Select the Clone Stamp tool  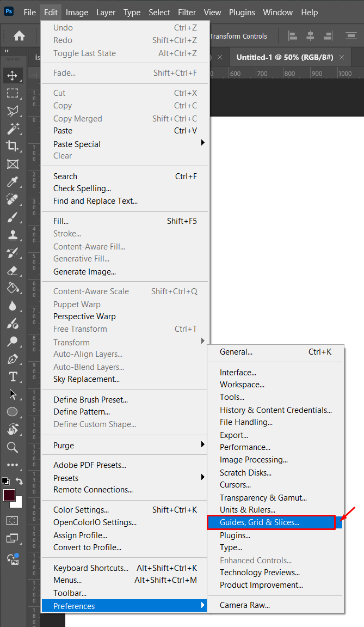tap(13, 235)
